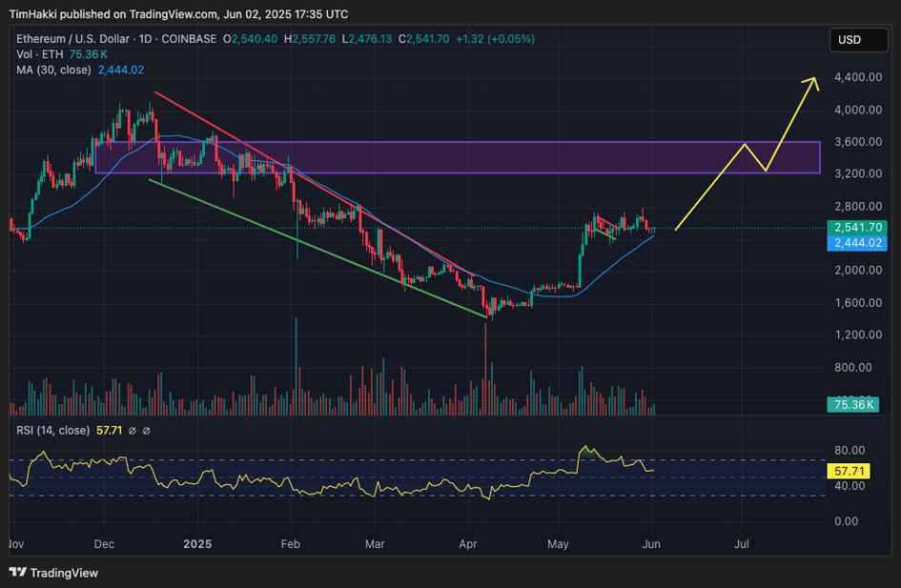Viewport: 901px width, 588px height.
Task: Click second null-value symbol beside RSI legend
Action: pyautogui.click(x=148, y=431)
